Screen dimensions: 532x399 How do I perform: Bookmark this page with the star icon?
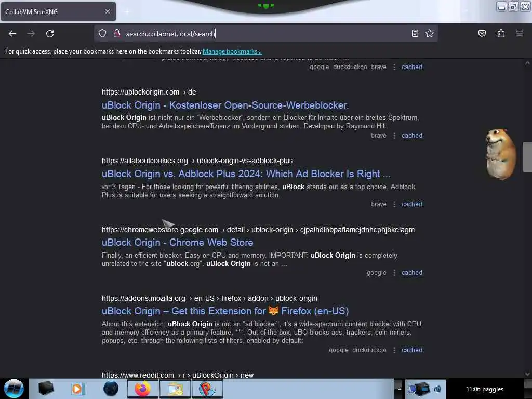tap(430, 33)
